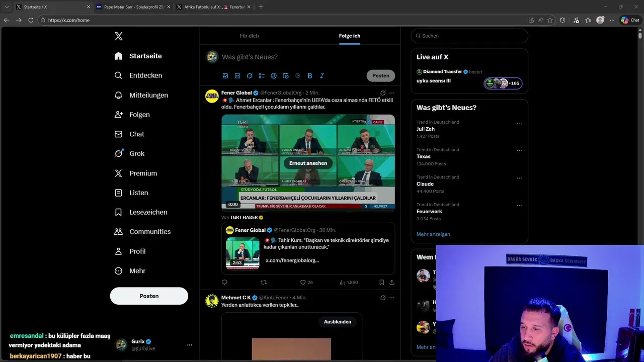The width and height of the screenshot is (644, 362).
Task: Open a new browser tab
Action: [261, 7]
